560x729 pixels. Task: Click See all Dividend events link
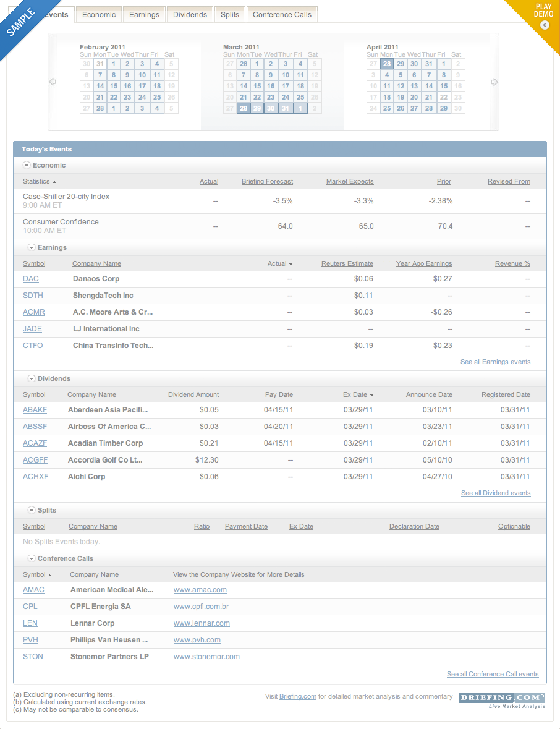click(x=496, y=493)
